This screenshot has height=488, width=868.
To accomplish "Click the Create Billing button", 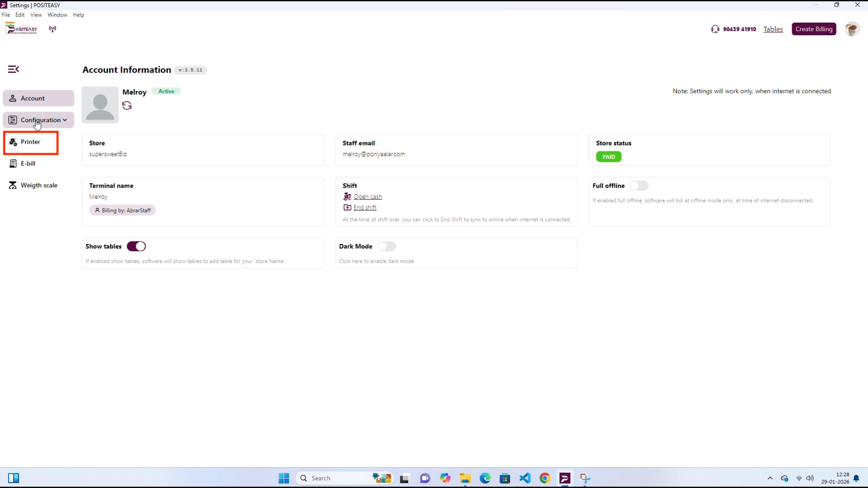I will coord(814,28).
